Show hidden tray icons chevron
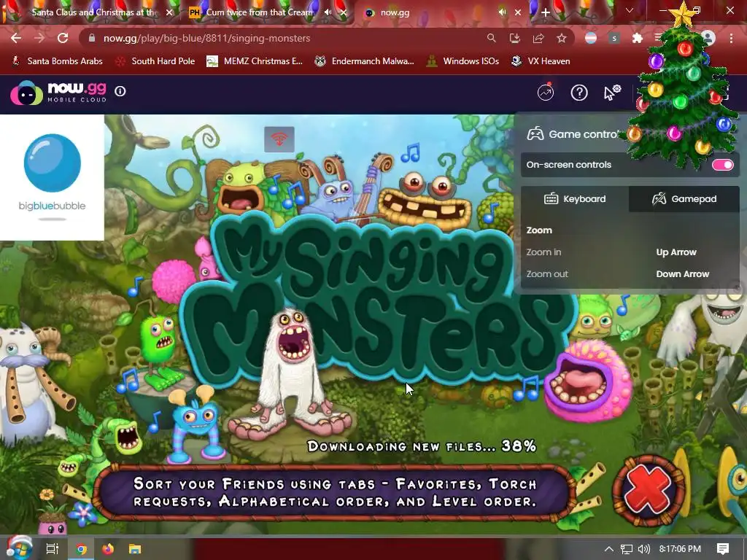This screenshot has width=747, height=560. coord(609,549)
